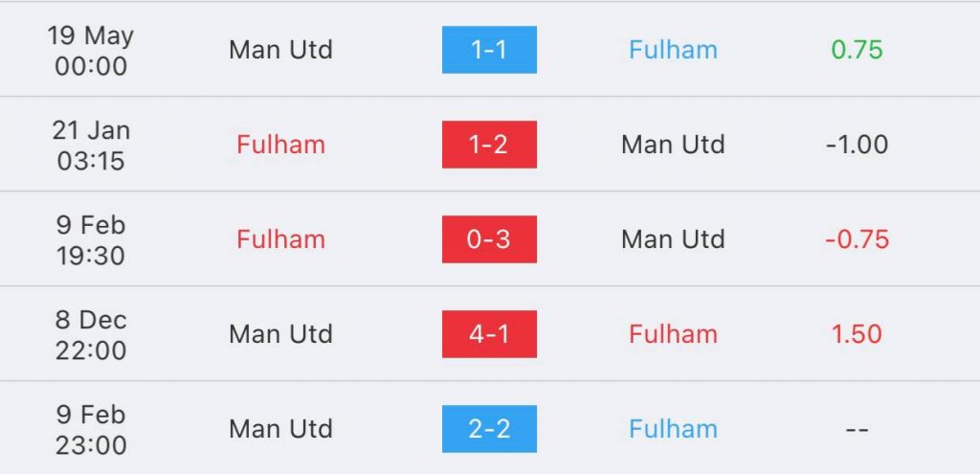The width and height of the screenshot is (980, 474).
Task: Select the 0-3 score badge
Action: point(489,239)
